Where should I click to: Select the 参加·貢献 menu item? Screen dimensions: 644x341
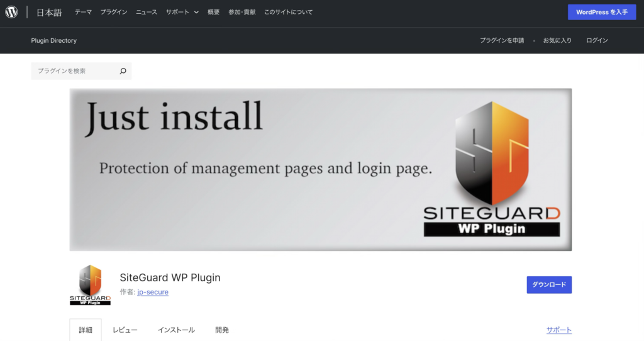click(242, 12)
